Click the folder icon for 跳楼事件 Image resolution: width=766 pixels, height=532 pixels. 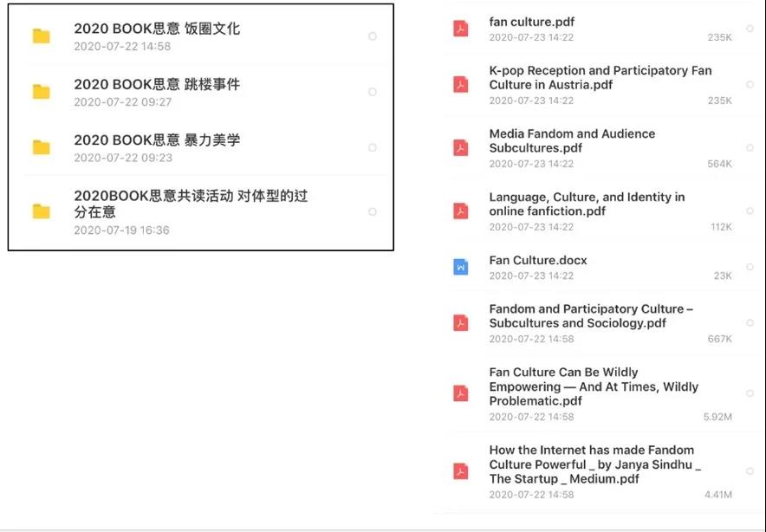click(x=41, y=92)
